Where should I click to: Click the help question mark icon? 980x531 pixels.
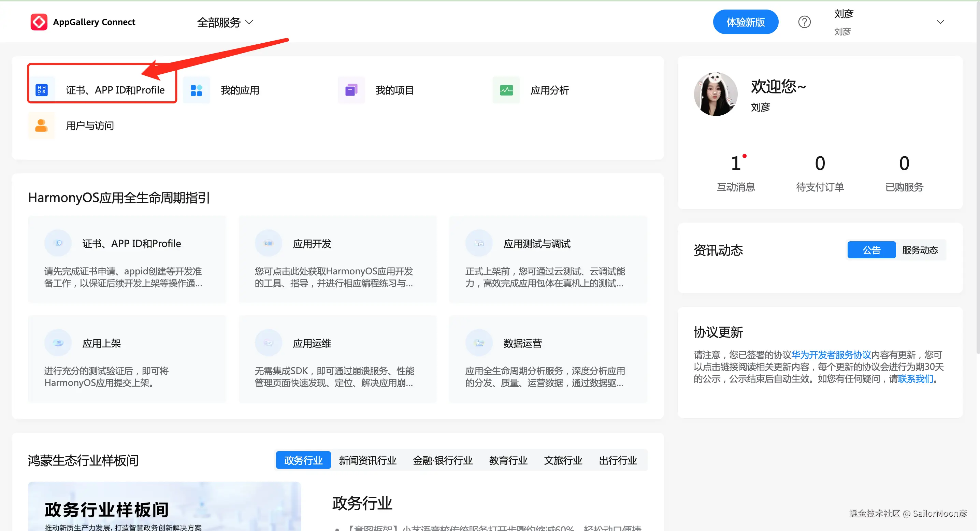[805, 22]
